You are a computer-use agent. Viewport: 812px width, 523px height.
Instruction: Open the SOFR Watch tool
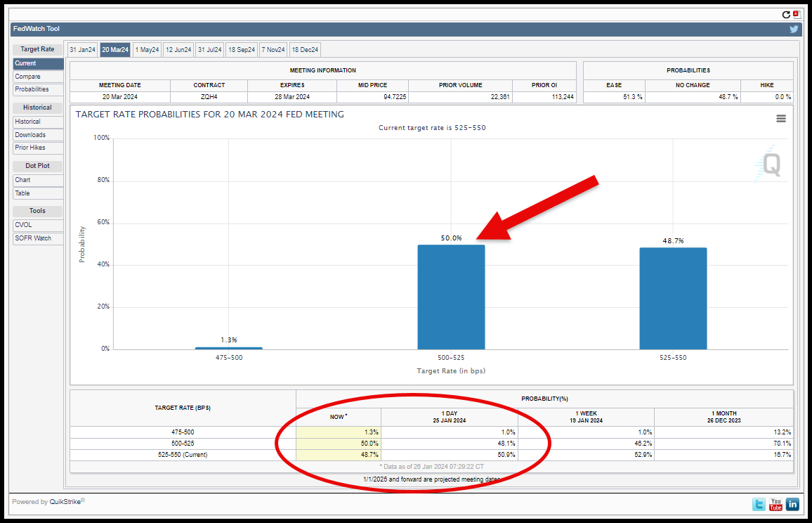click(x=39, y=238)
